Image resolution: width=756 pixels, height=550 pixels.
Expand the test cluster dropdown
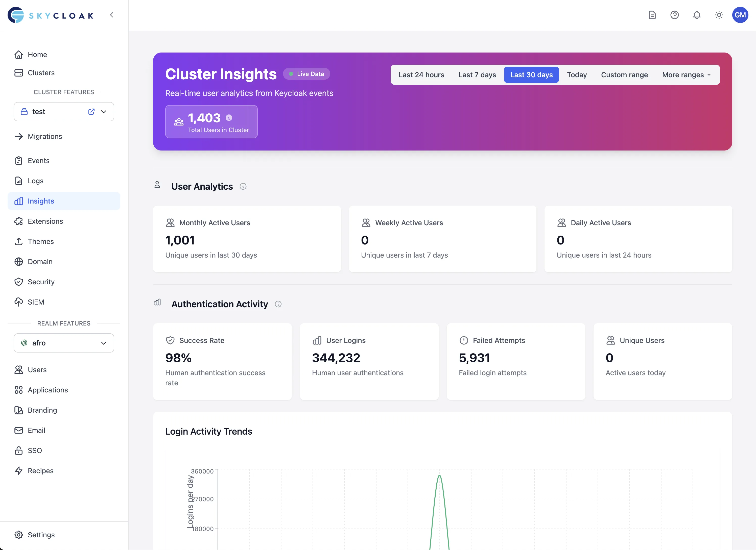tap(103, 112)
